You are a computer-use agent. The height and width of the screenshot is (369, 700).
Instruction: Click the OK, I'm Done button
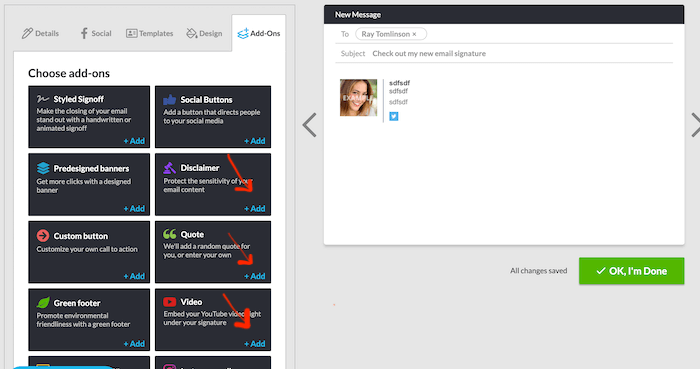631,271
